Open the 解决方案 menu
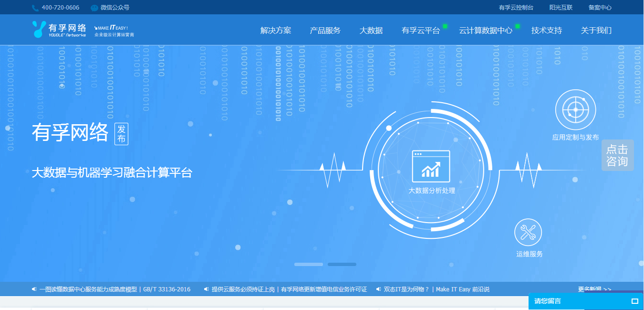This screenshot has height=310, width=644. click(x=276, y=31)
